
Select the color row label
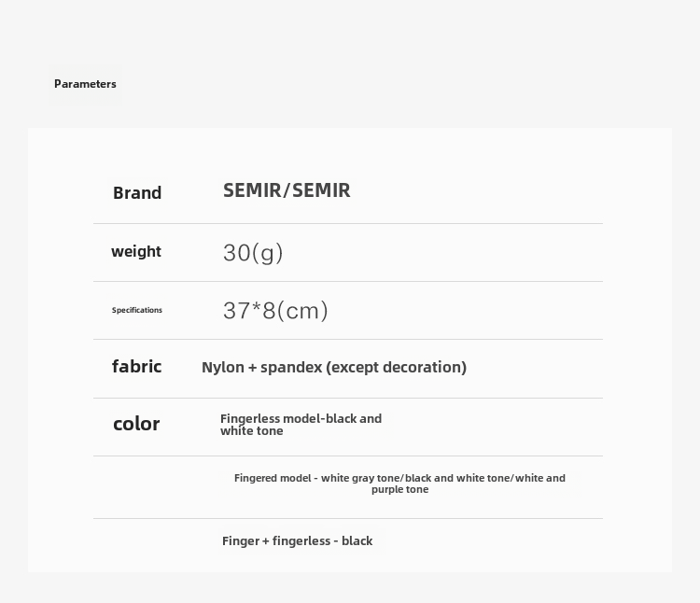click(x=136, y=424)
